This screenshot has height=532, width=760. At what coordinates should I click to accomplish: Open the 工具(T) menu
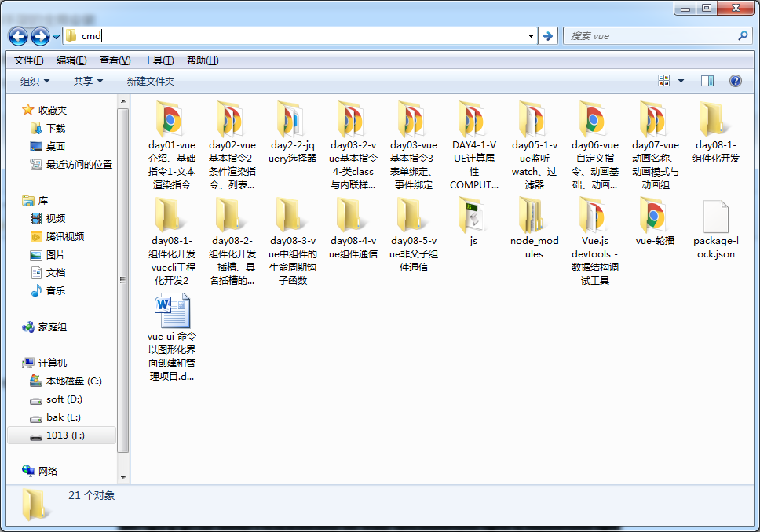click(x=158, y=60)
